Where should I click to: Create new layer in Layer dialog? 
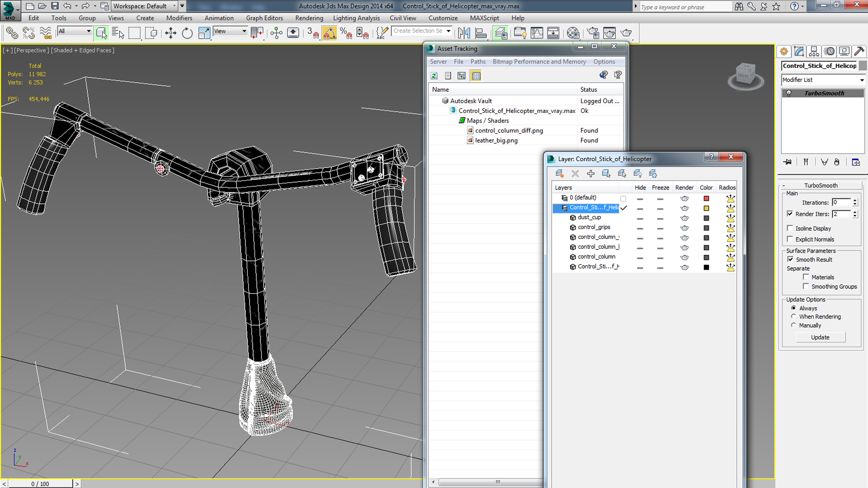tap(559, 174)
